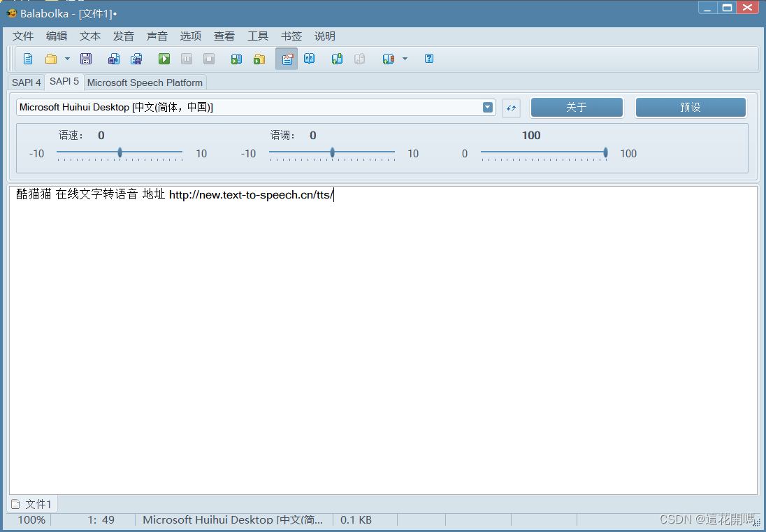The height and width of the screenshot is (532, 766).
Task: Click the status bar Microsoft Huihui Desktop entry
Action: click(x=233, y=520)
